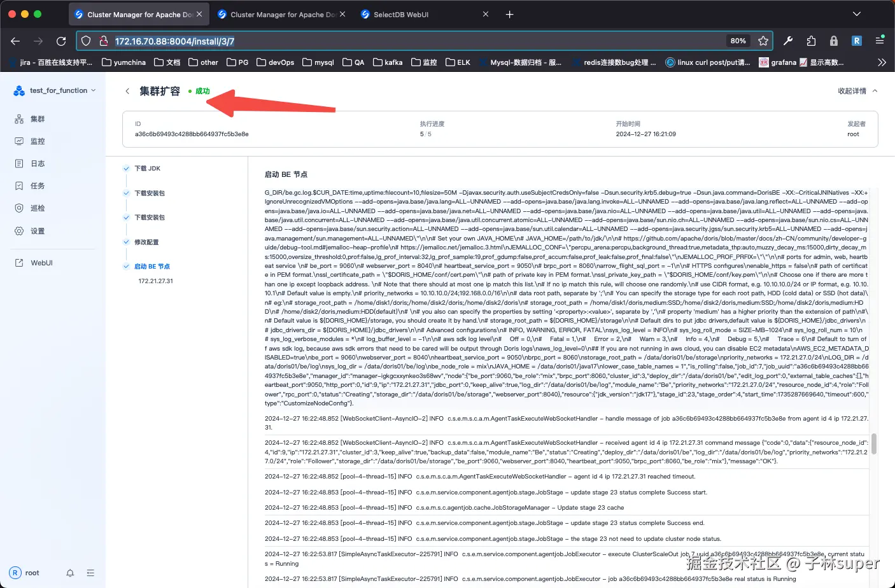
Task: Click the 成功 status label
Action: click(202, 91)
